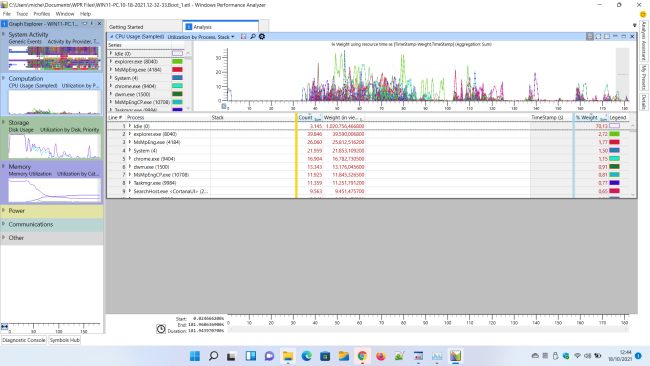Open Widgets from taskbar
This screenshot has height=366, width=650.
point(251,356)
